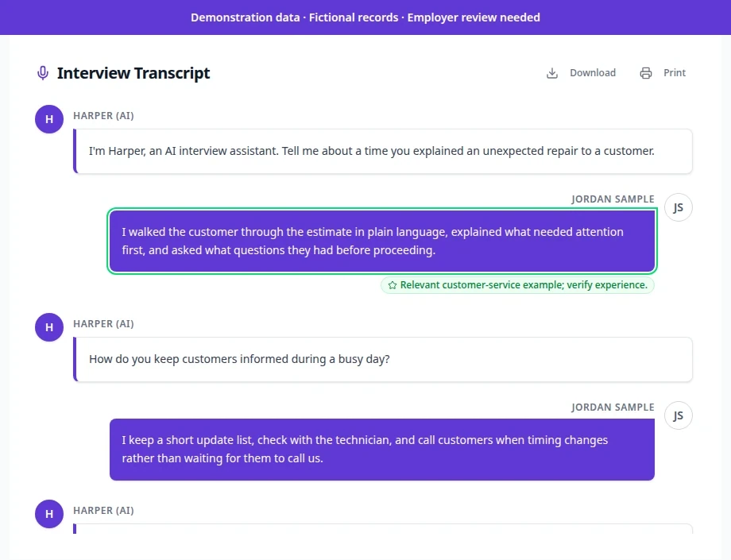Click 'JORDAN SAMPLE' label above update list answer
This screenshot has width=731, height=560.
(613, 407)
